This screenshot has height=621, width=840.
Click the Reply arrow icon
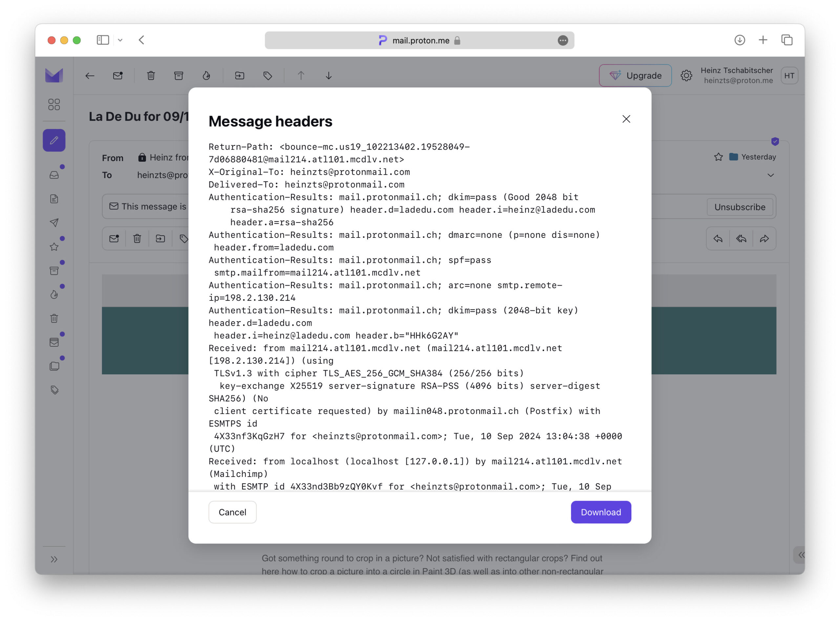pyautogui.click(x=718, y=239)
